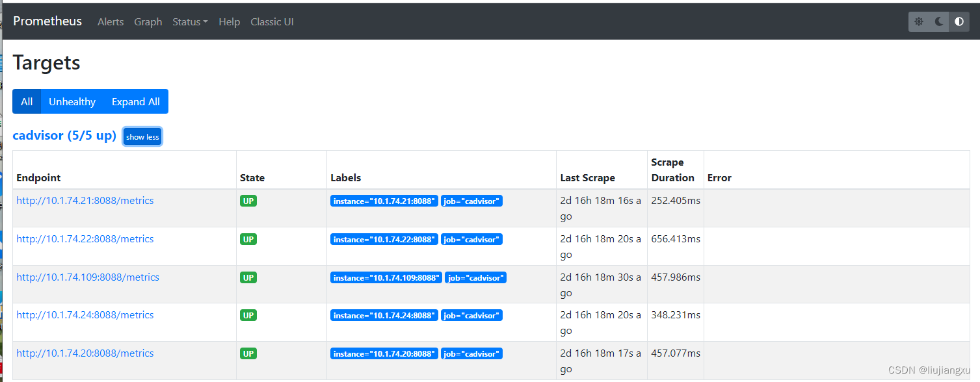This screenshot has height=382, width=980.
Task: Select the job="cadvisor" label on the first row
Action: (x=471, y=201)
